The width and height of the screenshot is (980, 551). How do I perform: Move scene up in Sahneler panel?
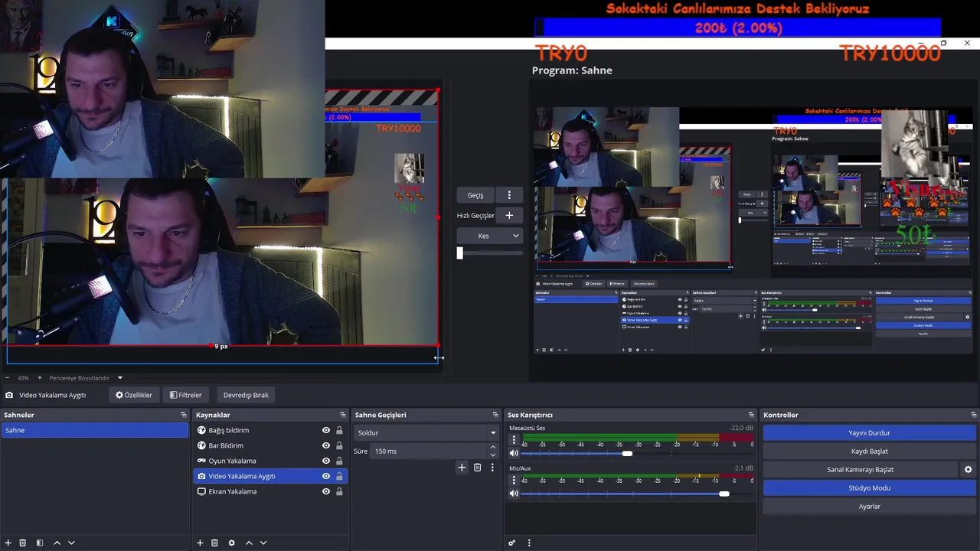tap(57, 543)
